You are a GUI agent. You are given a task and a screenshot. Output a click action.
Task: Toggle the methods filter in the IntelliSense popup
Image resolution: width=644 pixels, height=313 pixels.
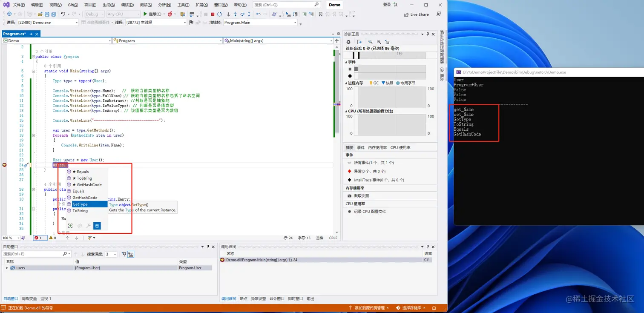(97, 226)
